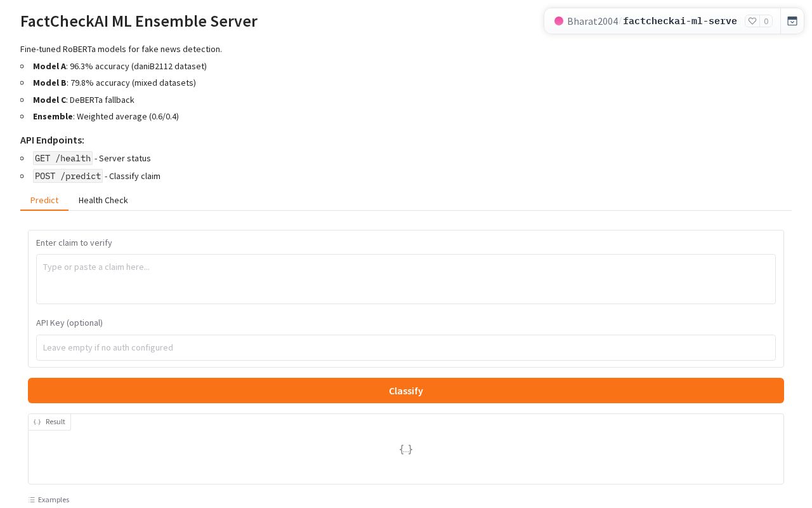Click the Model C DeBERTa fallback line
812x508 pixels.
click(84, 100)
